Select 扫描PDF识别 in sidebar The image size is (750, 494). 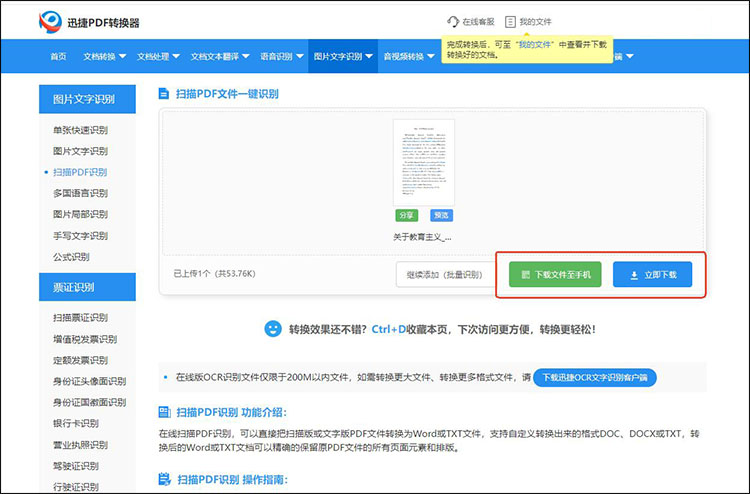point(80,172)
